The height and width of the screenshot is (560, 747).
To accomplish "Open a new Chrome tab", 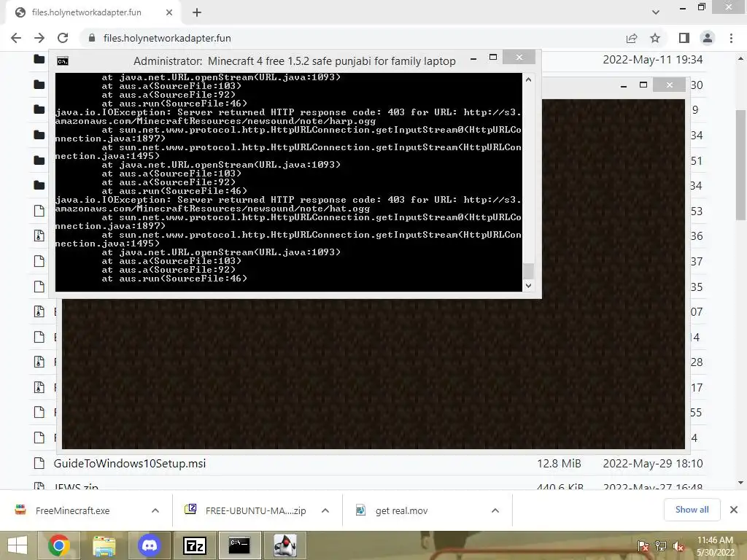I will [197, 13].
